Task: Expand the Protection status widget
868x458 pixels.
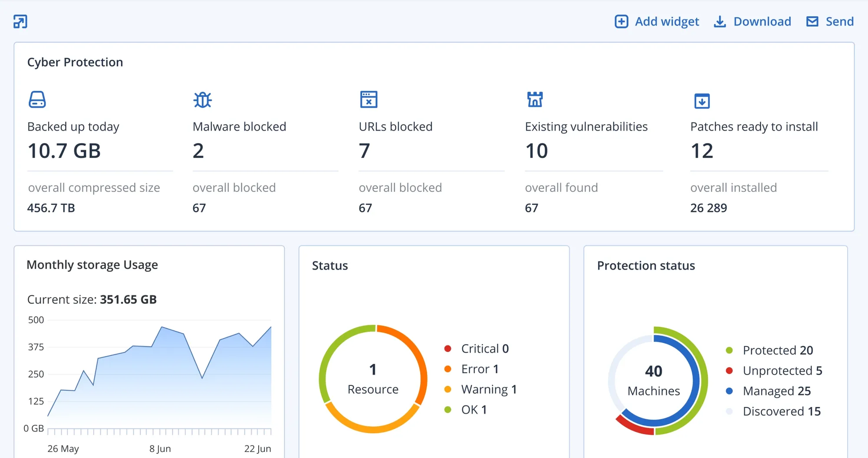Action: 646,265
